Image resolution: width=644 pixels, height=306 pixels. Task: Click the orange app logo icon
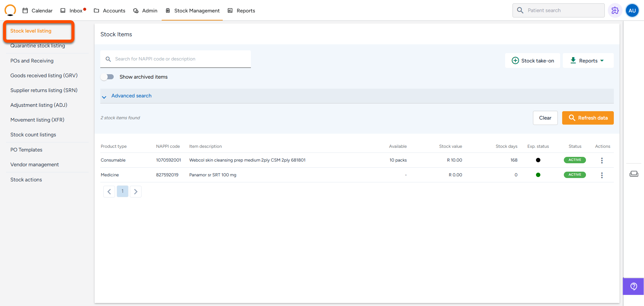10,10
